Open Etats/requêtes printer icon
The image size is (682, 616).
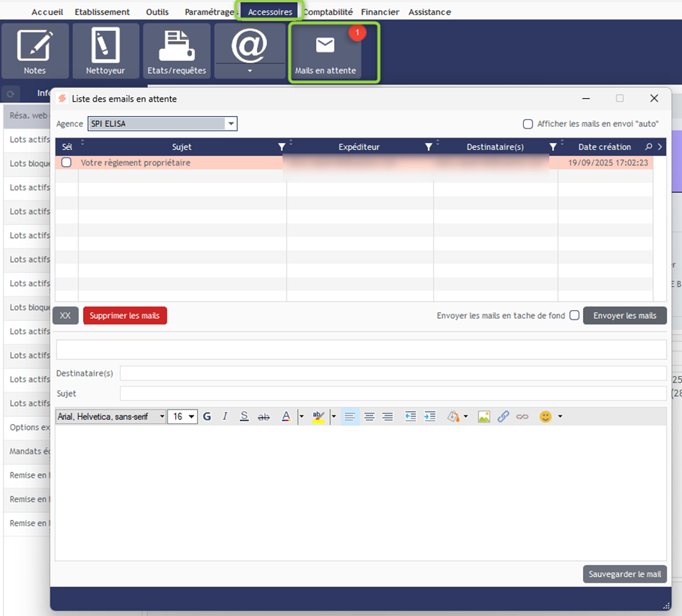(x=176, y=50)
